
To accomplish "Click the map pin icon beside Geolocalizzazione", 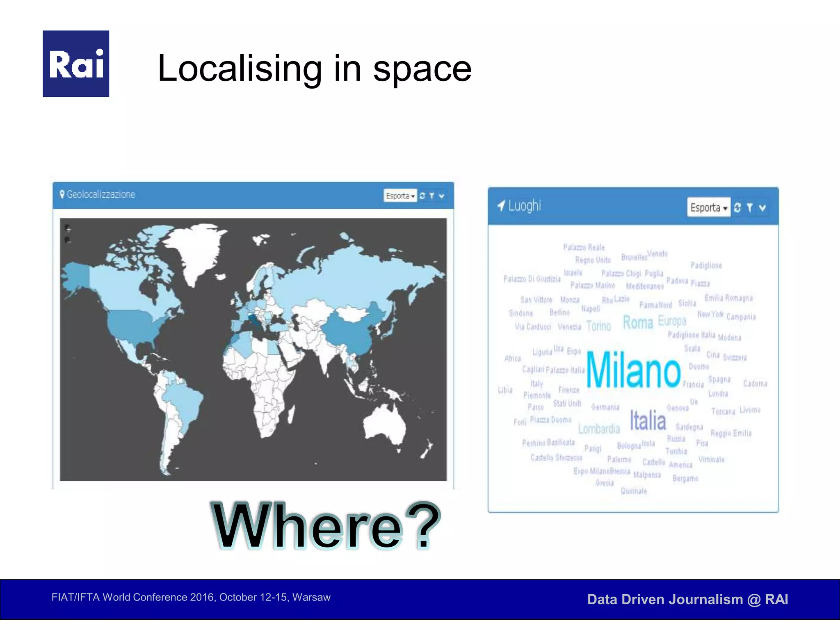I will (62, 194).
